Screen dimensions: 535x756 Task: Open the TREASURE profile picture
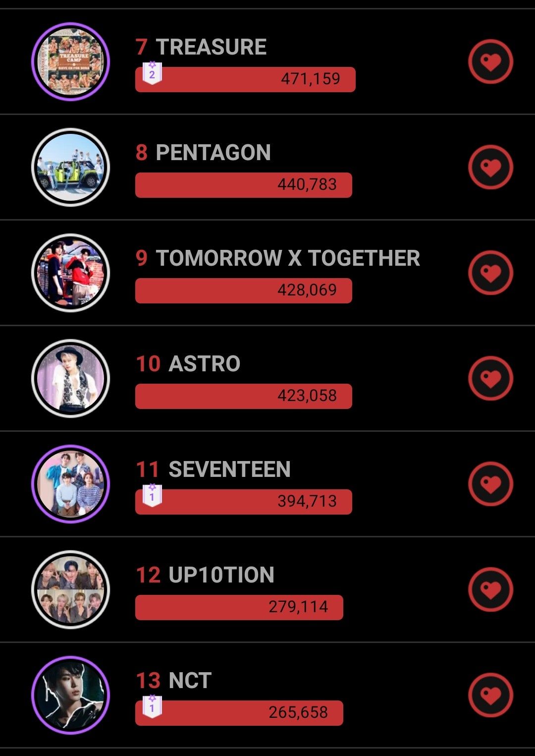pyautogui.click(x=70, y=62)
